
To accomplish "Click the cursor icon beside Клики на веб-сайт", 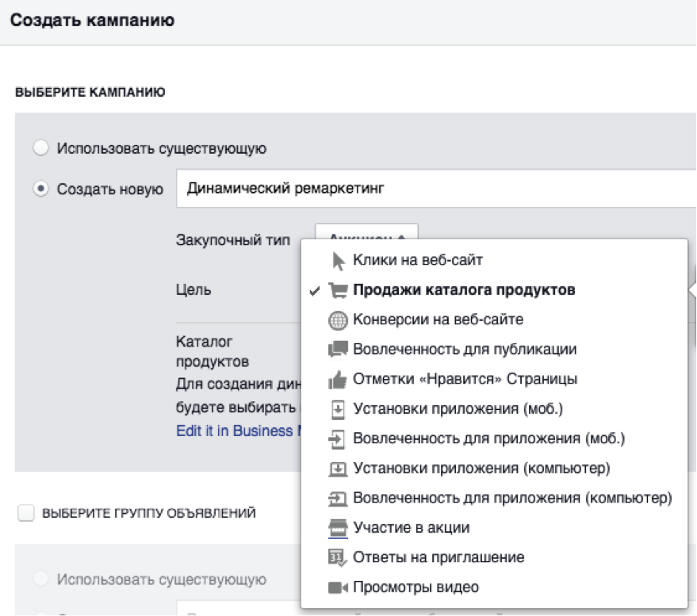I will coord(339,260).
